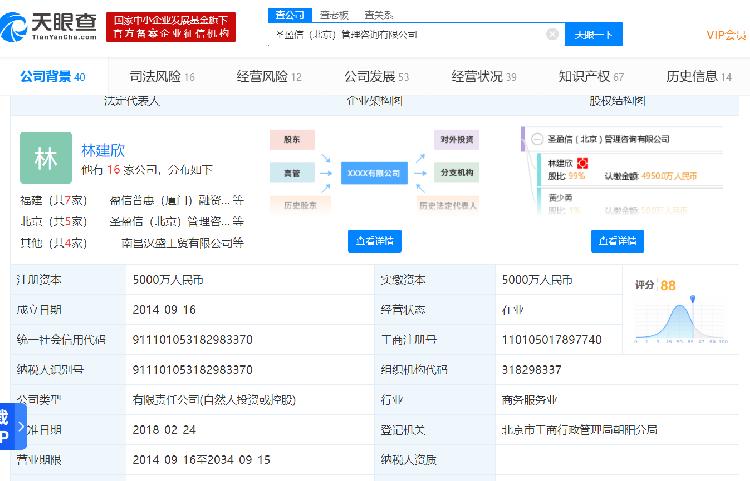Collapse the 圣盈信 equity tree node
The image size is (750, 481).
coord(537,139)
